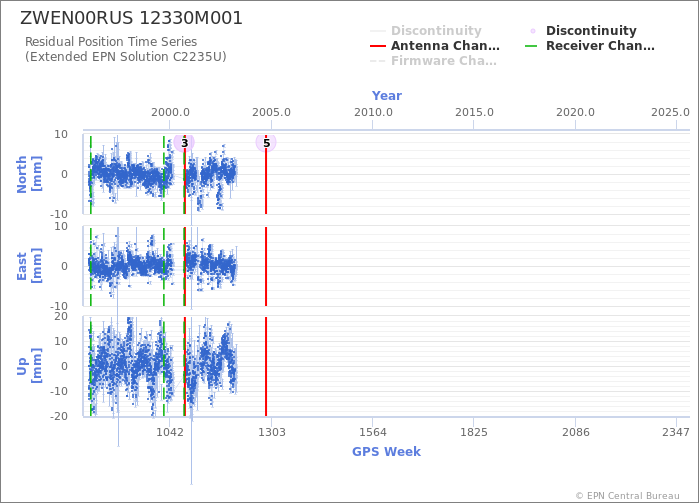Click the 2000.0 year tick label
This screenshot has width=700, height=504.
click(170, 112)
